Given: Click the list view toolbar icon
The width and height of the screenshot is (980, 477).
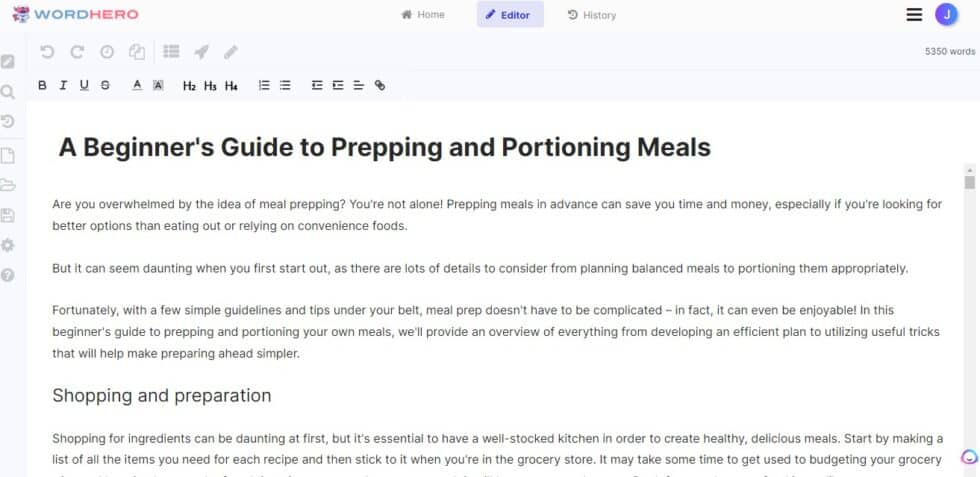Looking at the screenshot, I should 171,52.
